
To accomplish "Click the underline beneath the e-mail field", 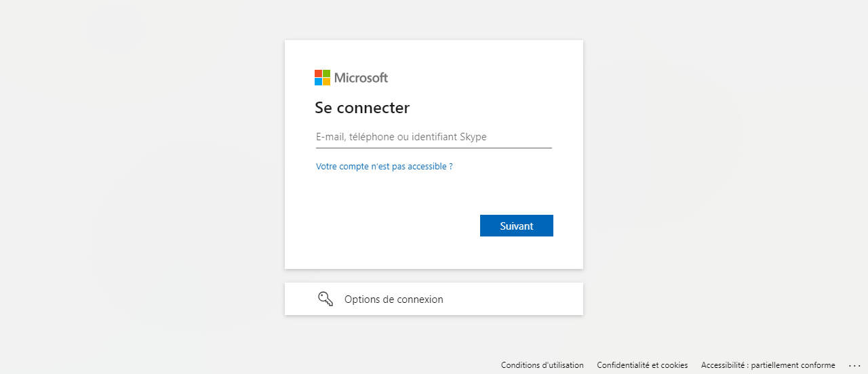I will [x=433, y=148].
